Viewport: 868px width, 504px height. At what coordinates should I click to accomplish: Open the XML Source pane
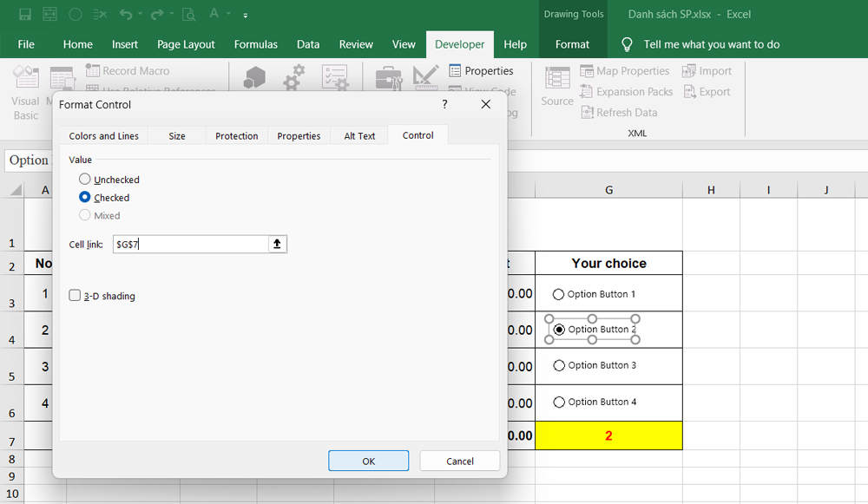tap(557, 86)
